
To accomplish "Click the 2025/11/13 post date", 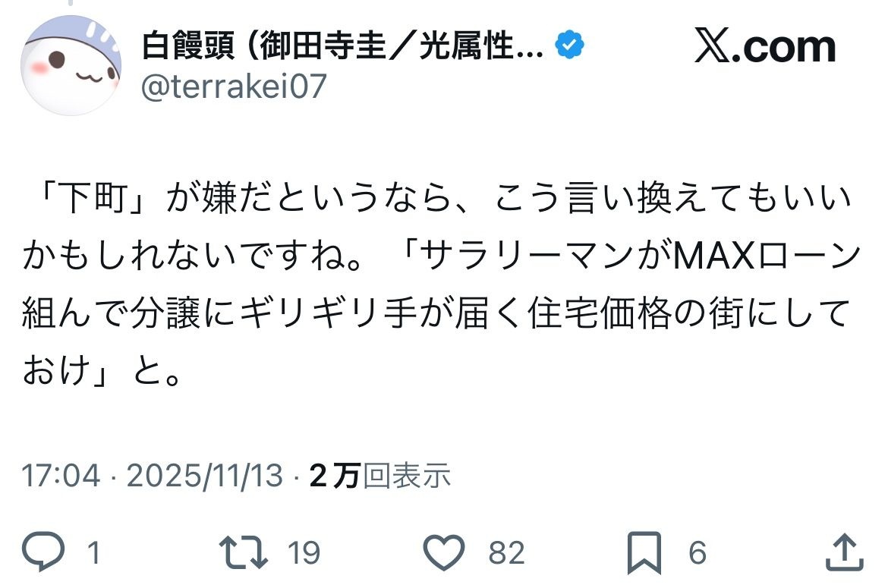I will (204, 476).
